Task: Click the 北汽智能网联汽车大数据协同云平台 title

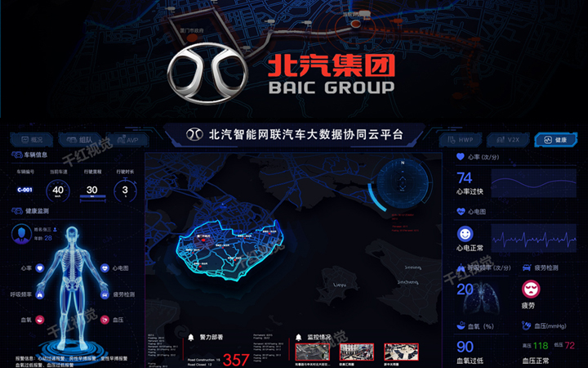Action: click(x=306, y=134)
